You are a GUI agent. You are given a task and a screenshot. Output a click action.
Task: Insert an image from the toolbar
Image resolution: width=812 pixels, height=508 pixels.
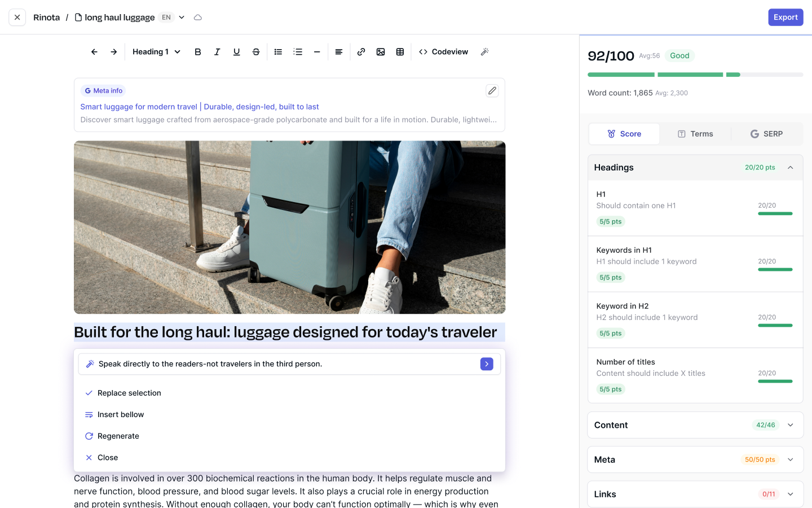[x=381, y=52]
